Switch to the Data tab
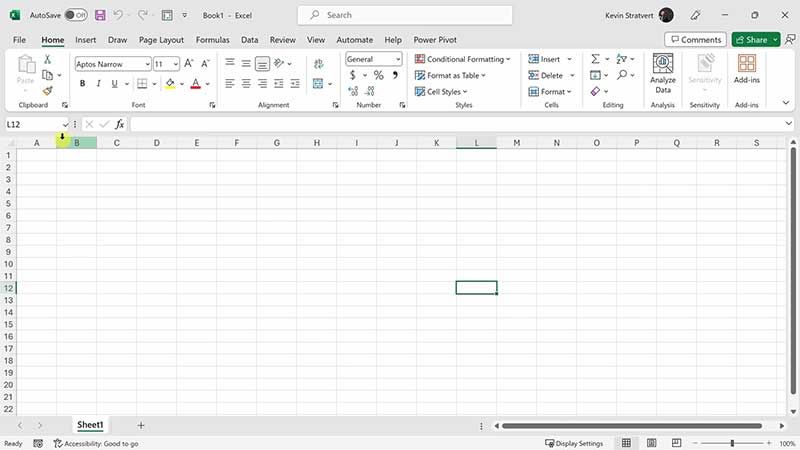 (249, 40)
